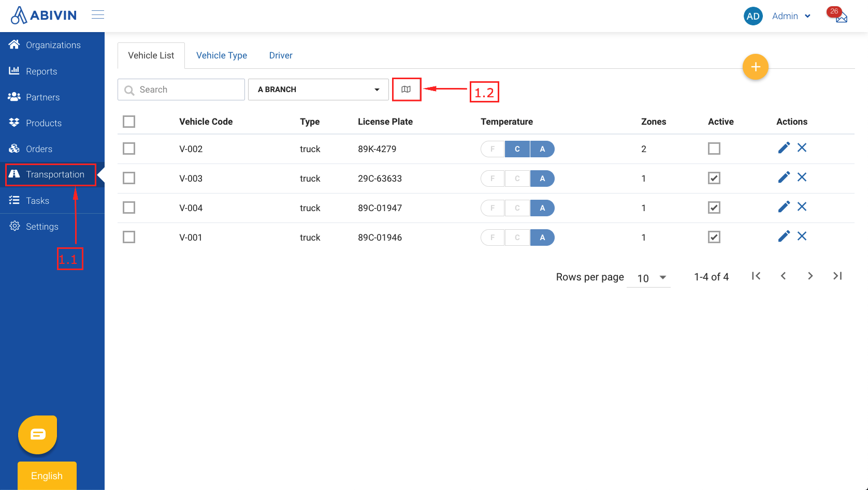Click the Transportation road icon

pyautogui.click(x=14, y=174)
